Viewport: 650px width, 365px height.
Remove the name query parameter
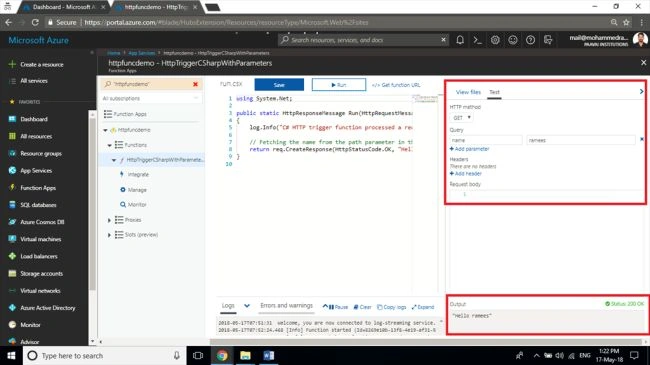coord(642,140)
